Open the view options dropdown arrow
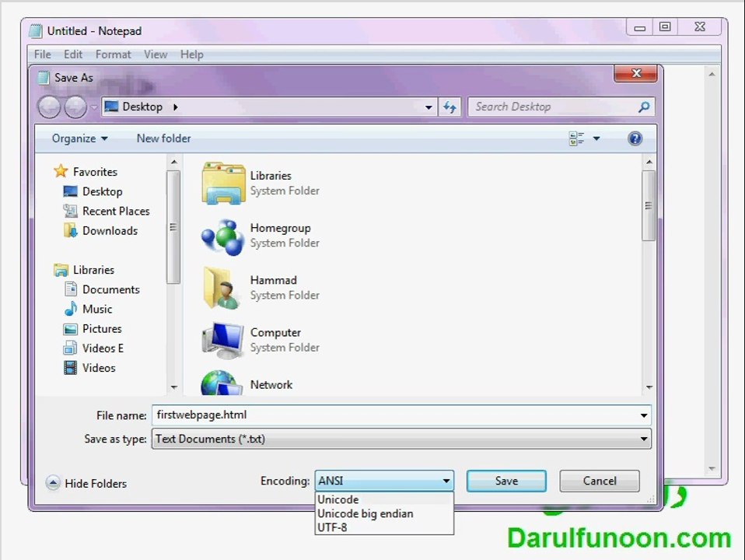 pos(596,138)
